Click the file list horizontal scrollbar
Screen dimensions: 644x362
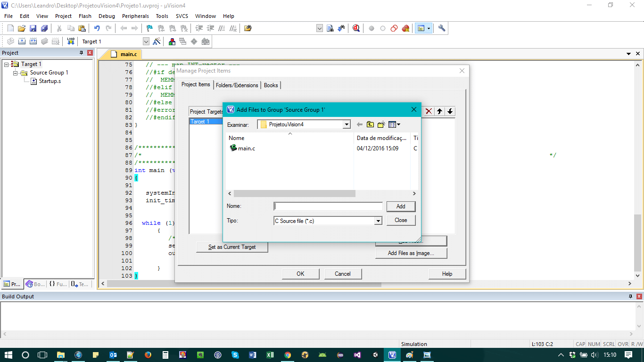pyautogui.click(x=295, y=194)
